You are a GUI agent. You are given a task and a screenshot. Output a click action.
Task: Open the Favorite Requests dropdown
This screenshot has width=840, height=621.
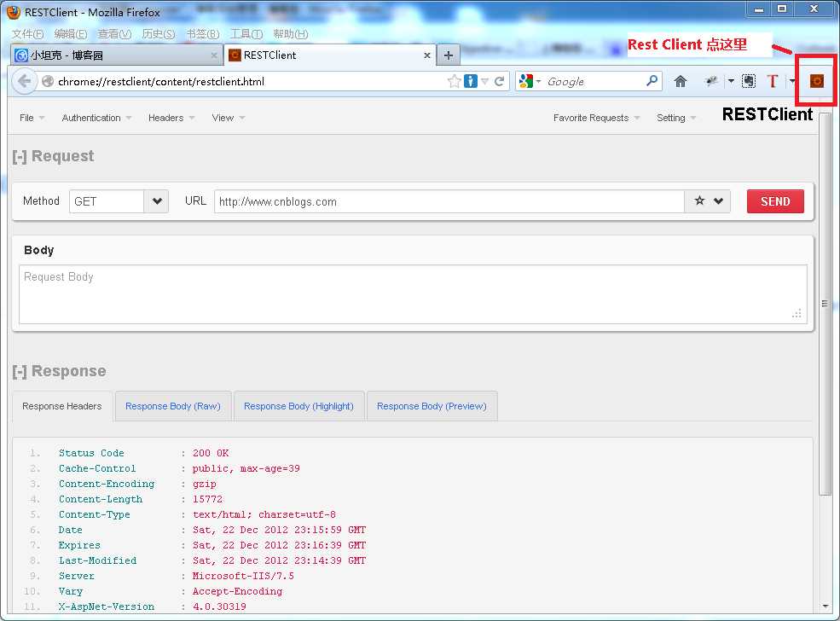pyautogui.click(x=596, y=118)
